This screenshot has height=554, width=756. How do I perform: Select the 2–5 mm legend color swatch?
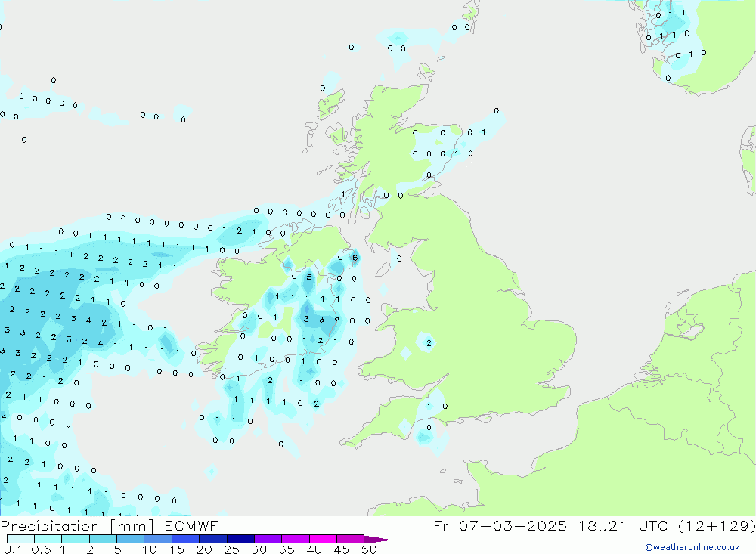[x=103, y=539]
